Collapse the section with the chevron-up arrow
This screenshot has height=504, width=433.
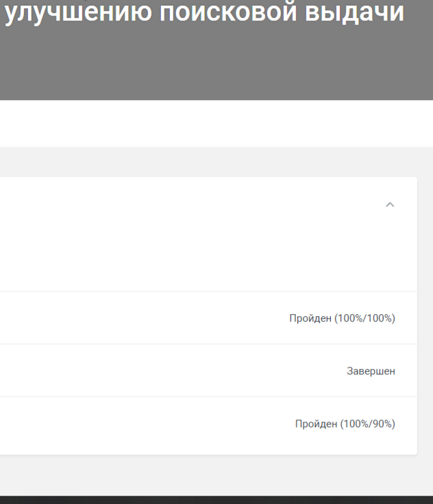[390, 205]
